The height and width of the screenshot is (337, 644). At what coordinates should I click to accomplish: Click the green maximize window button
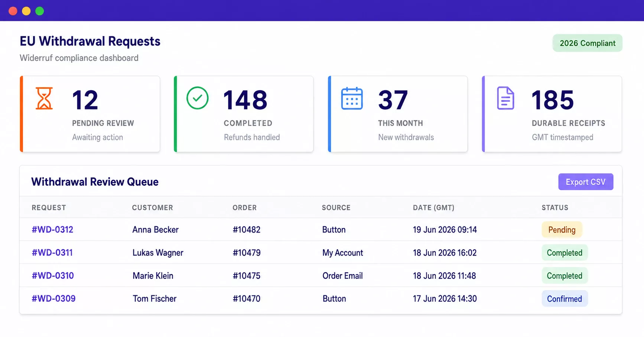tap(40, 11)
